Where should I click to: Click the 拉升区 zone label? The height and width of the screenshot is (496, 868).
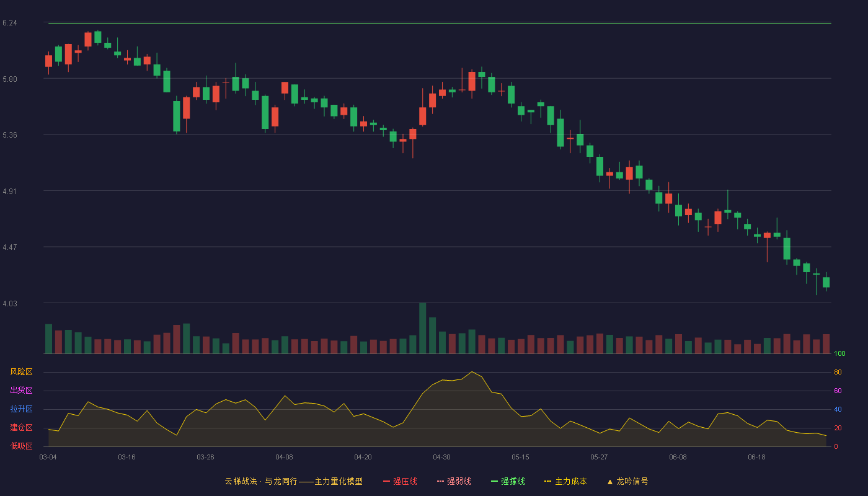point(21,409)
